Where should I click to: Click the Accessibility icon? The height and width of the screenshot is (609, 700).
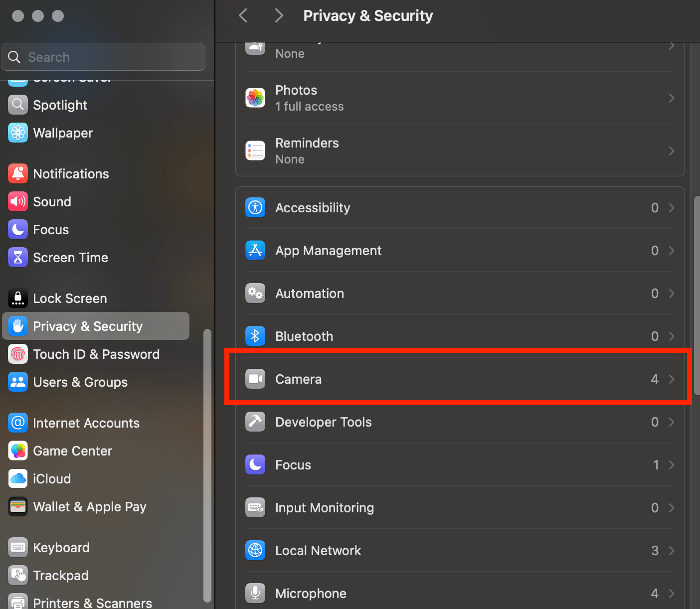(x=255, y=208)
